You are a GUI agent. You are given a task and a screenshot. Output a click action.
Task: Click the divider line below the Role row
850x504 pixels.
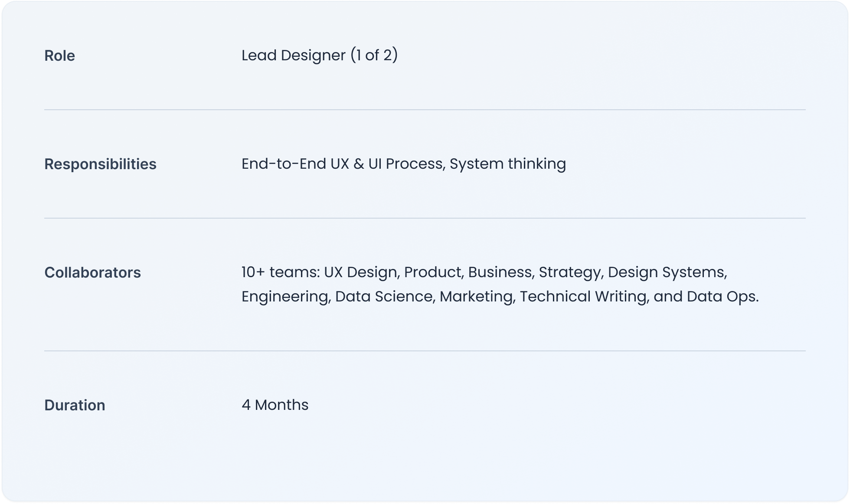click(x=425, y=110)
